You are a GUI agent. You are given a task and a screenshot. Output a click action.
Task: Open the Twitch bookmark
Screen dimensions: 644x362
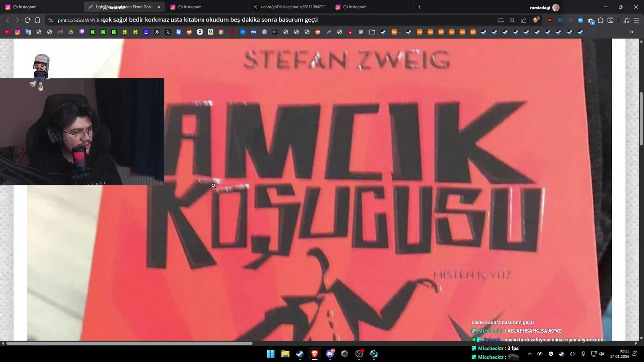82,32
